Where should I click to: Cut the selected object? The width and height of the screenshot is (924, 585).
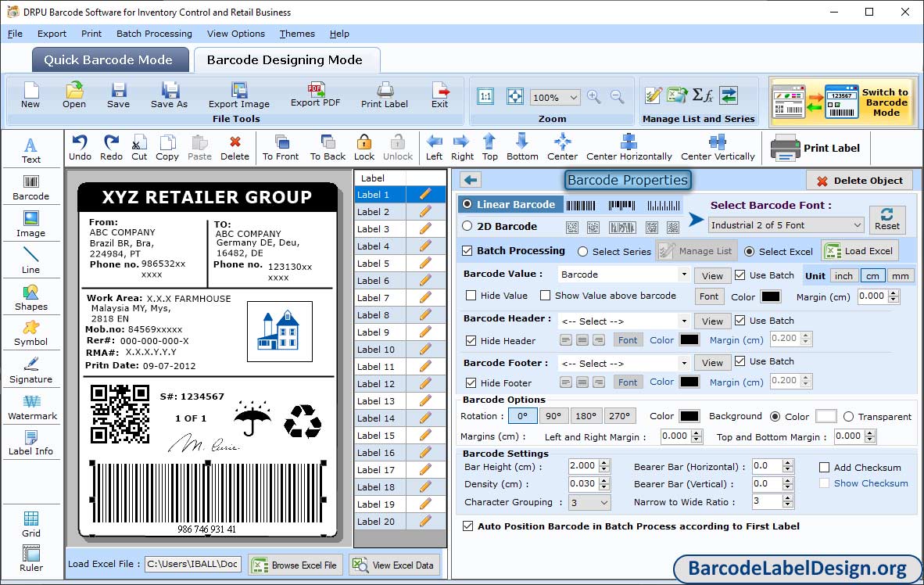139,148
